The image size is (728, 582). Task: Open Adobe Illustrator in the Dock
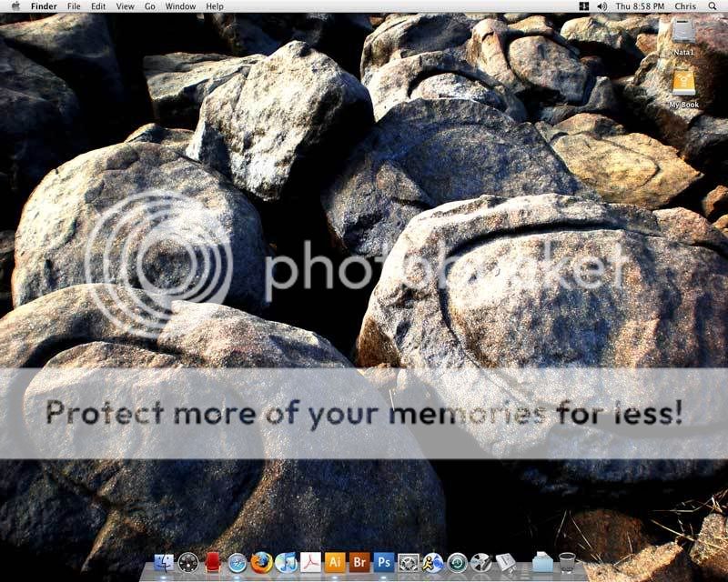coord(335,563)
